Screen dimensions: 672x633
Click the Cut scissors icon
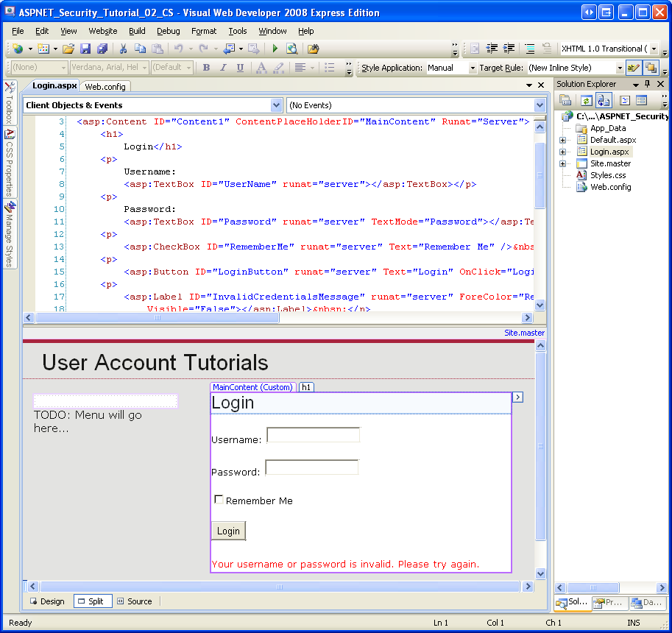[123, 49]
